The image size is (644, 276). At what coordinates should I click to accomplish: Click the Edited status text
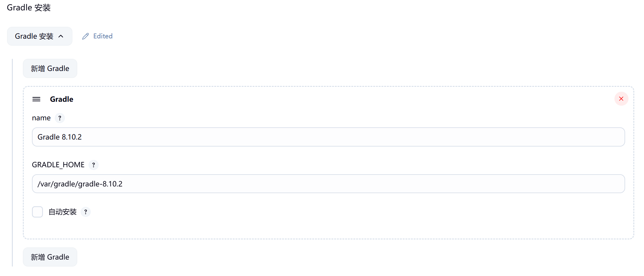[x=103, y=36]
